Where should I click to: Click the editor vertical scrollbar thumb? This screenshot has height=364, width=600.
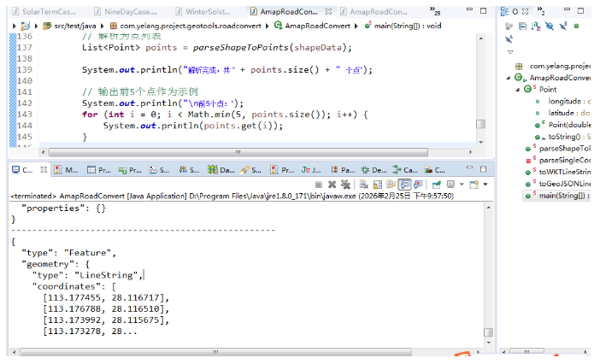pyautogui.click(x=480, y=124)
